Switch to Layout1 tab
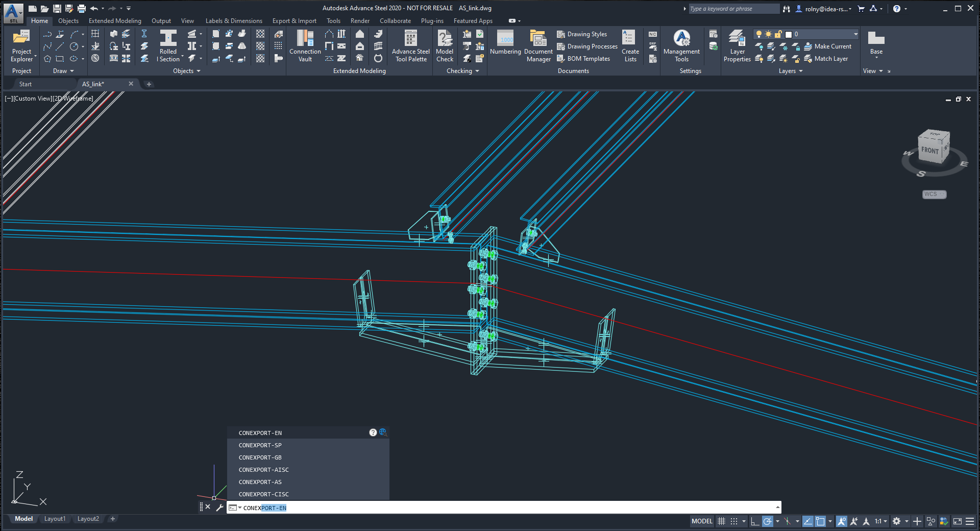This screenshot has width=980, height=531. tap(55, 519)
